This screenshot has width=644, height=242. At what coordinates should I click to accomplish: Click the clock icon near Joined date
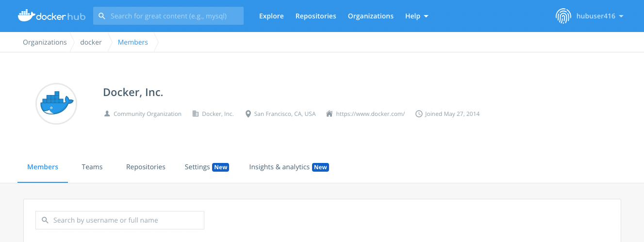pyautogui.click(x=419, y=114)
